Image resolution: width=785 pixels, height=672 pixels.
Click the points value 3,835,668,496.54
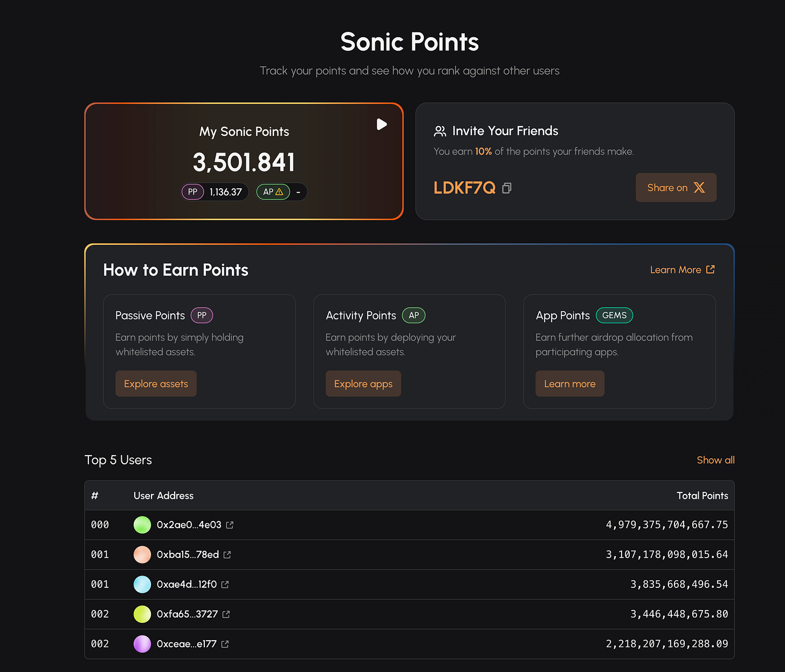click(679, 584)
